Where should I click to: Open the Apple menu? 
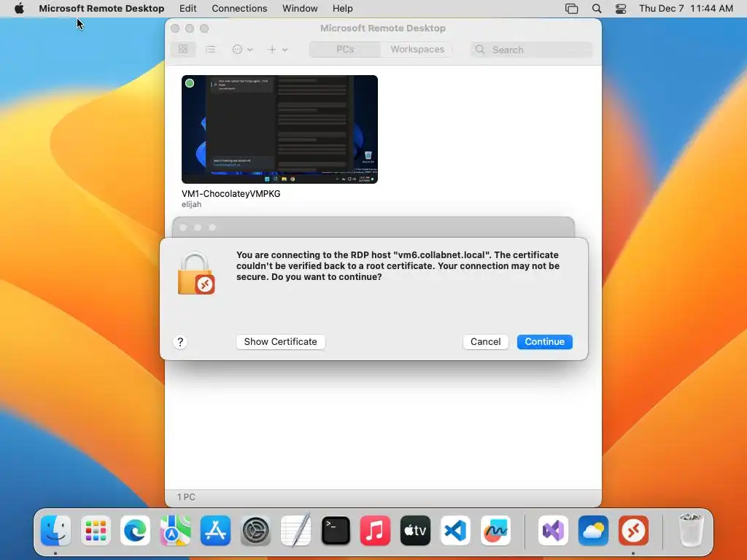click(x=19, y=9)
